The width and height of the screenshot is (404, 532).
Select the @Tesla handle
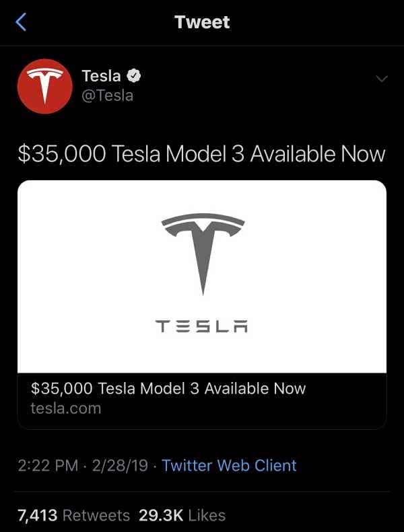pos(106,96)
